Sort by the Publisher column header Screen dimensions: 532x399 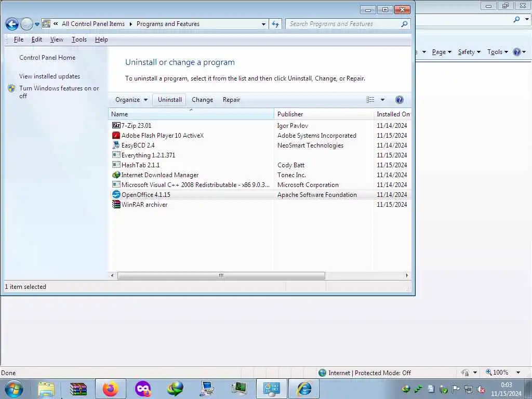click(x=323, y=114)
